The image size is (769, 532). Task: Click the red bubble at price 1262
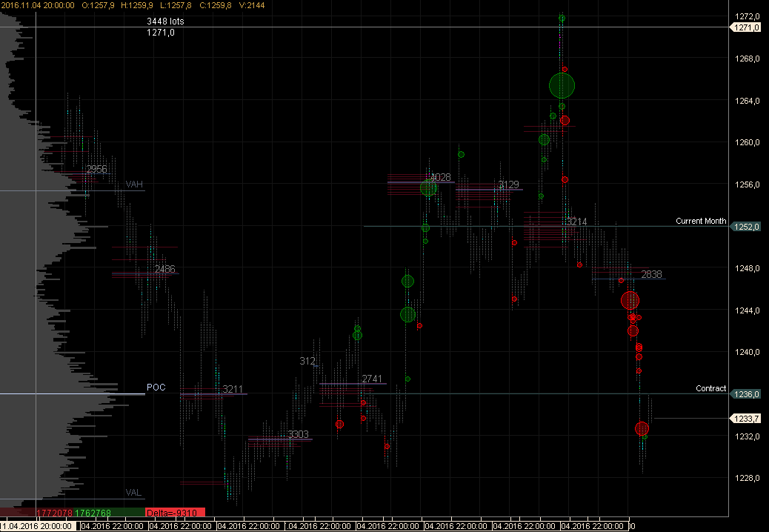pos(565,121)
